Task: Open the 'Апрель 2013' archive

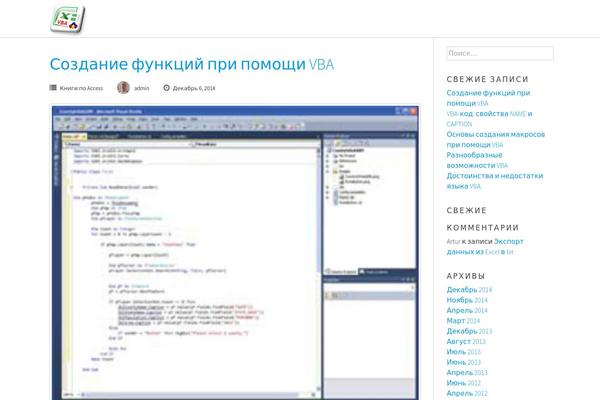Action: click(467, 372)
